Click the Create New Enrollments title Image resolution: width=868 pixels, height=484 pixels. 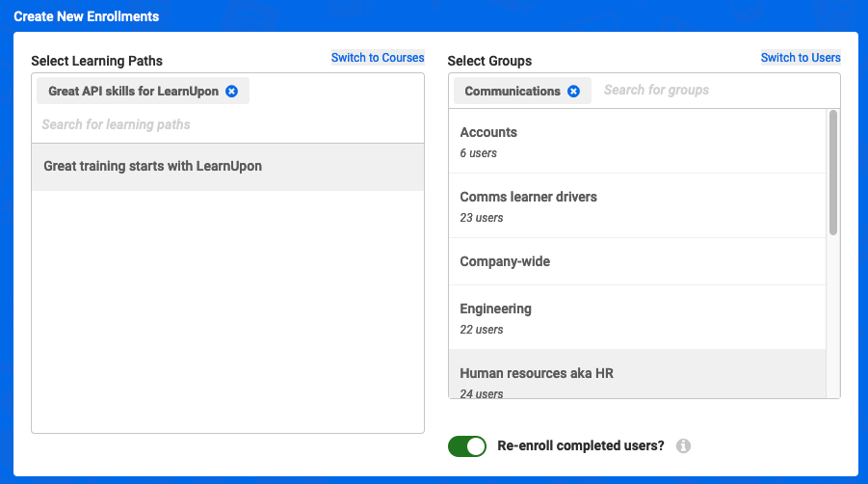tap(87, 16)
